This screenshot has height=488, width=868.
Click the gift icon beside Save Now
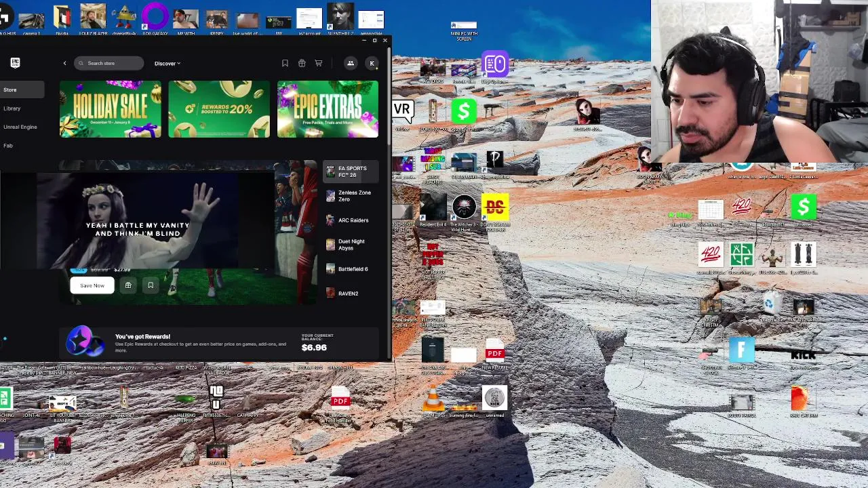click(x=128, y=285)
